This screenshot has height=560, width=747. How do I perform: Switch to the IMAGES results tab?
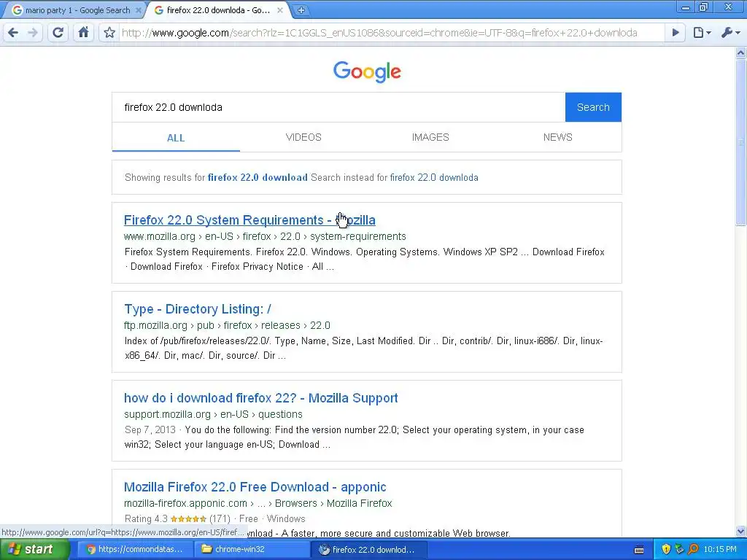point(430,137)
